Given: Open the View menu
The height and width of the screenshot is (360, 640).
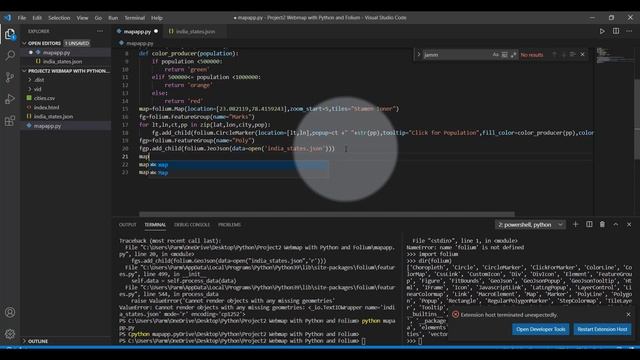Looking at the screenshot, I should 82,18.
